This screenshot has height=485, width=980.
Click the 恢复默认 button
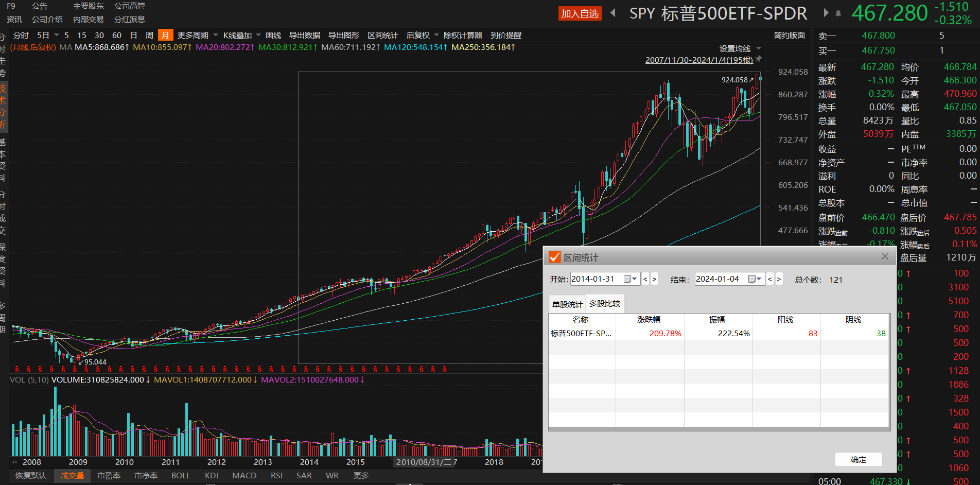coord(31,475)
